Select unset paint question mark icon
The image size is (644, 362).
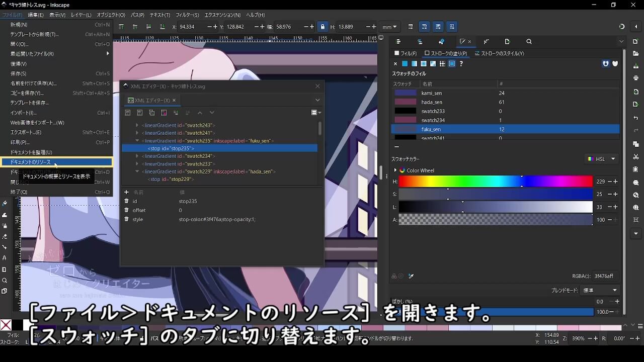click(x=461, y=64)
